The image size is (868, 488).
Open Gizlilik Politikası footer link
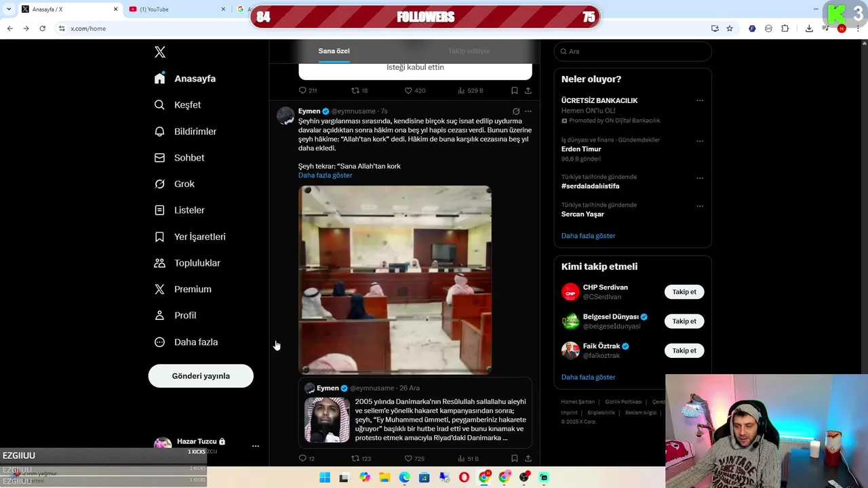pos(623,402)
